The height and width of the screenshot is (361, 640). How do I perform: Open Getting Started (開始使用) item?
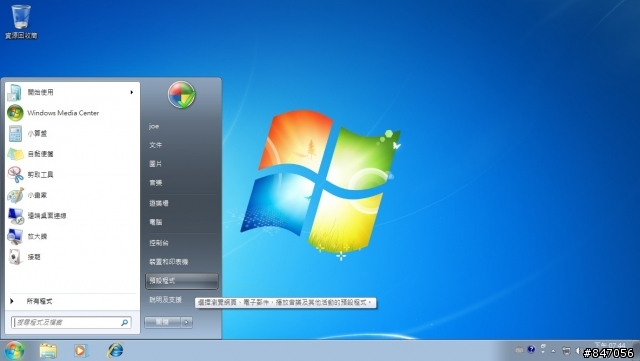[x=71, y=92]
